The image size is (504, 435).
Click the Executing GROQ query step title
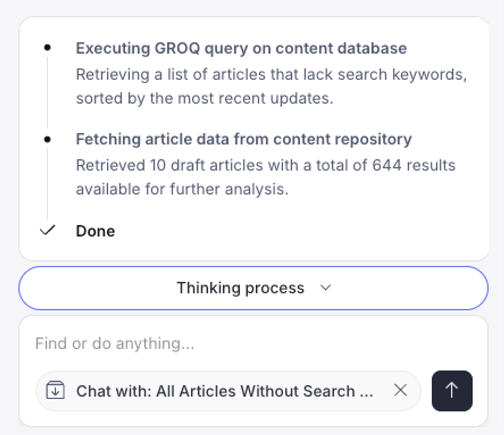pos(241,48)
